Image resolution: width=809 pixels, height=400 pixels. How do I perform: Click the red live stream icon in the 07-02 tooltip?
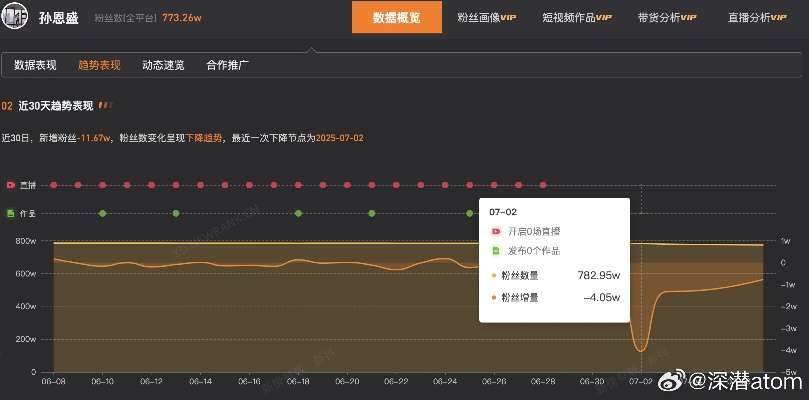(494, 231)
